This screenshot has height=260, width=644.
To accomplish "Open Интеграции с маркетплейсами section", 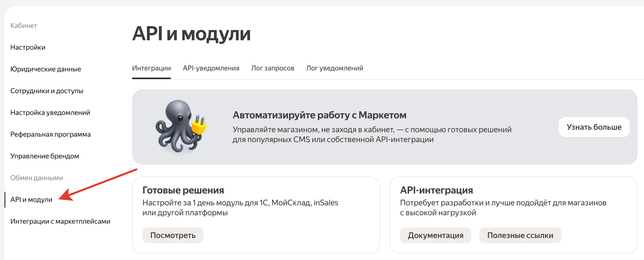I will (60, 221).
